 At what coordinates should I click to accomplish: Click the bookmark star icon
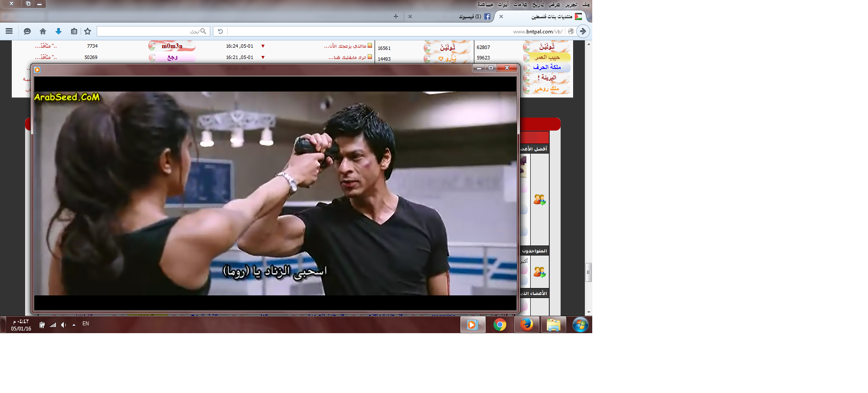point(88,31)
